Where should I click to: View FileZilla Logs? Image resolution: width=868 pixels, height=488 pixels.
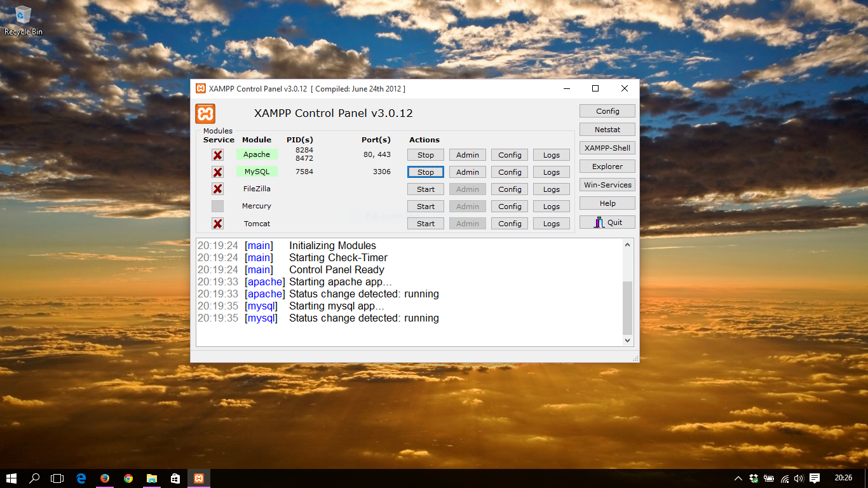(x=552, y=189)
